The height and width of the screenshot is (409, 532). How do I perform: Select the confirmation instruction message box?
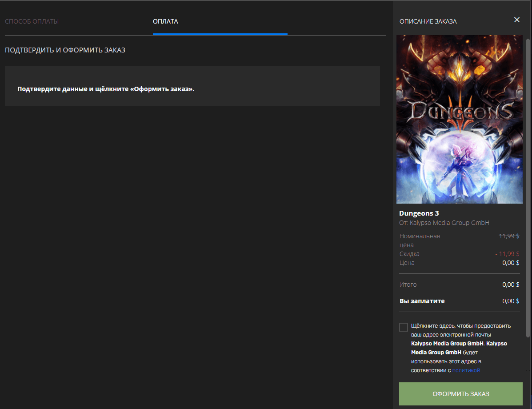[x=192, y=86]
